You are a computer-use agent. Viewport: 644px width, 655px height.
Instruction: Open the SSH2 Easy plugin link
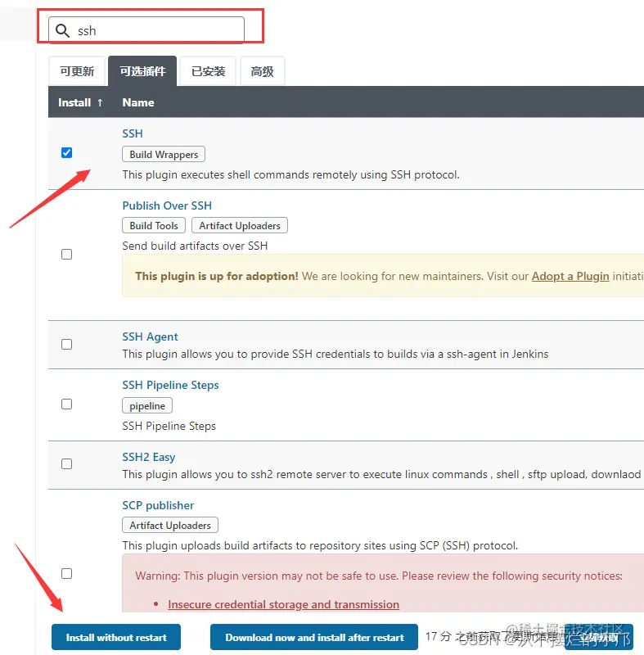click(x=149, y=458)
